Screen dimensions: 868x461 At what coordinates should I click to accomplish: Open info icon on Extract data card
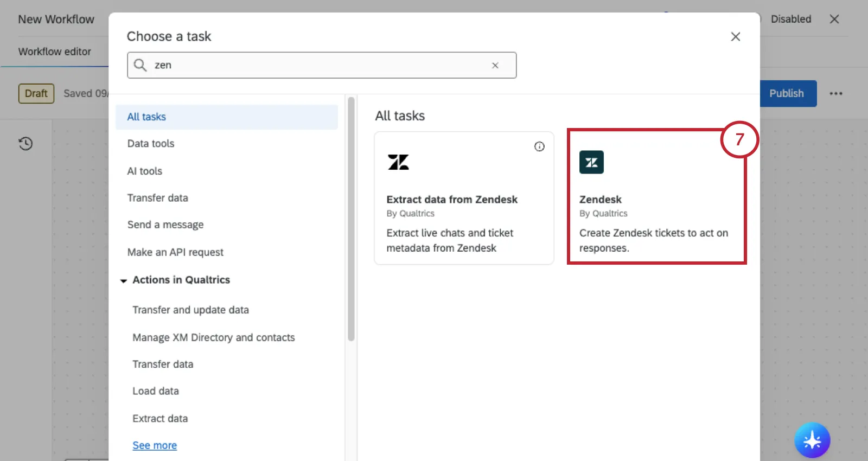click(539, 146)
